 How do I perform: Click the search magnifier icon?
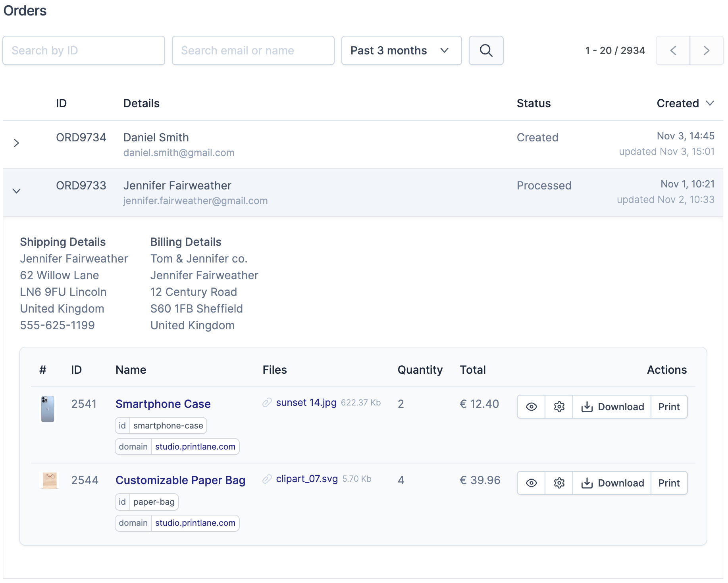click(x=486, y=50)
